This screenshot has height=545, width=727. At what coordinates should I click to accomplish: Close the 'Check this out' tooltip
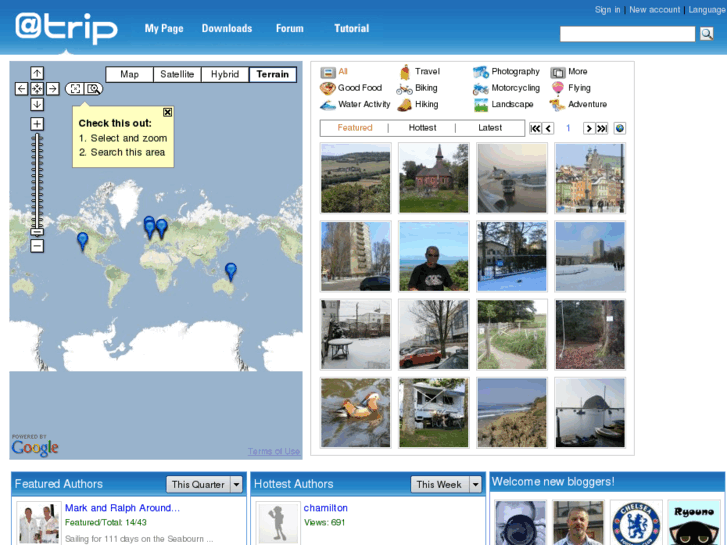[167, 112]
